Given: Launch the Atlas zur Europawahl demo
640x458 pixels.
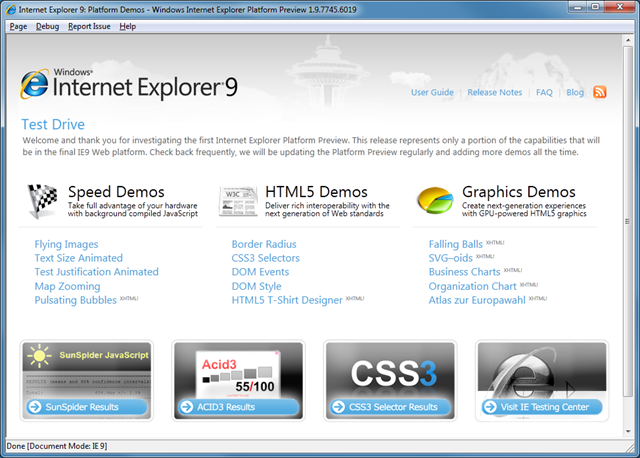Looking at the screenshot, I should tap(477, 300).
